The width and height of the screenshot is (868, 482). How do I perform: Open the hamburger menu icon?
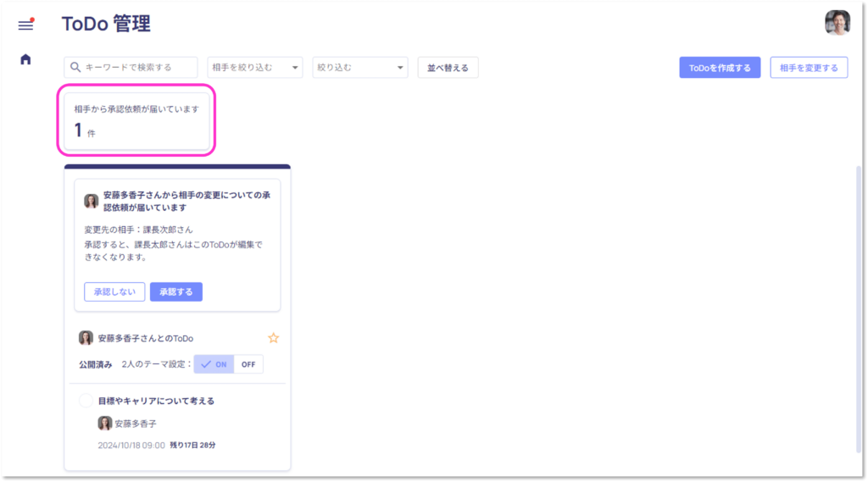pyautogui.click(x=25, y=25)
